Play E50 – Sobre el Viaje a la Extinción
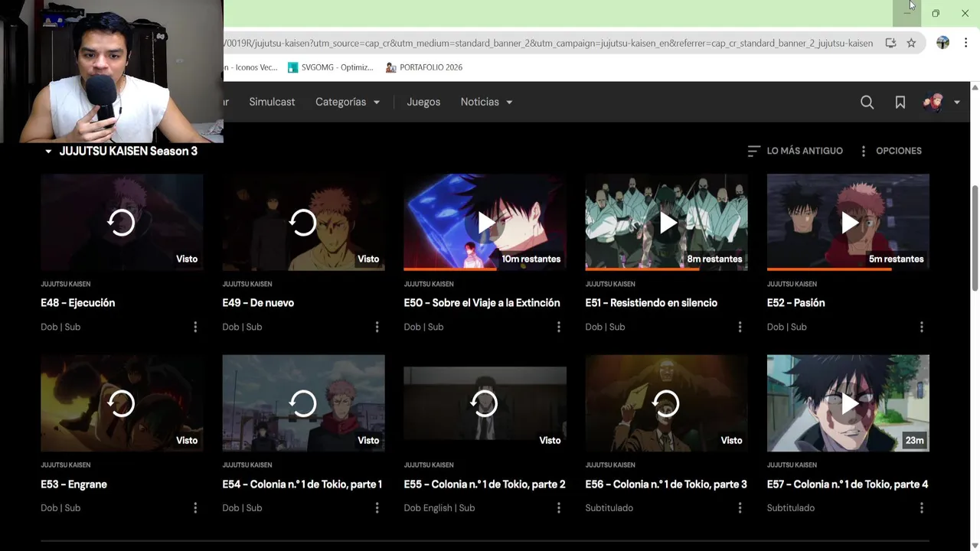Screen dimensions: 980x551 point(485,223)
